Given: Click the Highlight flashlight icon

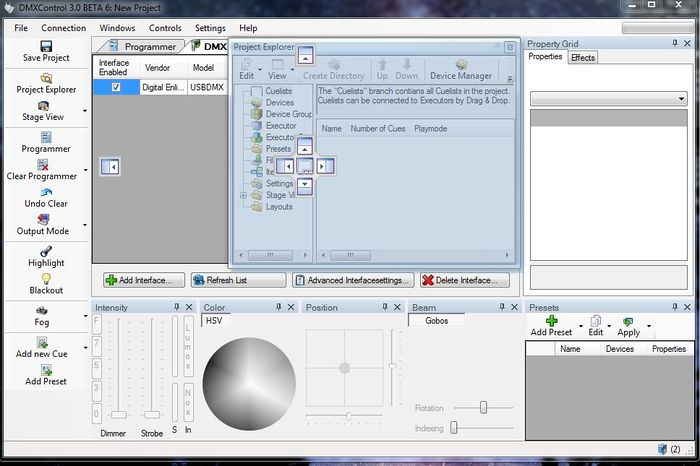Looking at the screenshot, I should (46, 251).
